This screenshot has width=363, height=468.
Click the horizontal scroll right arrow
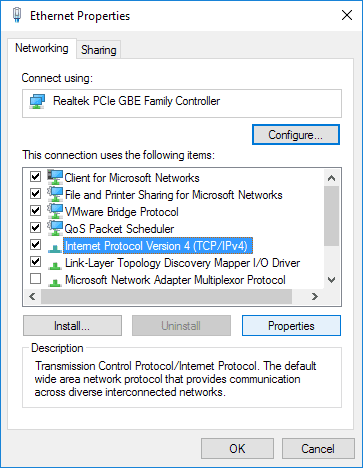tap(314, 296)
